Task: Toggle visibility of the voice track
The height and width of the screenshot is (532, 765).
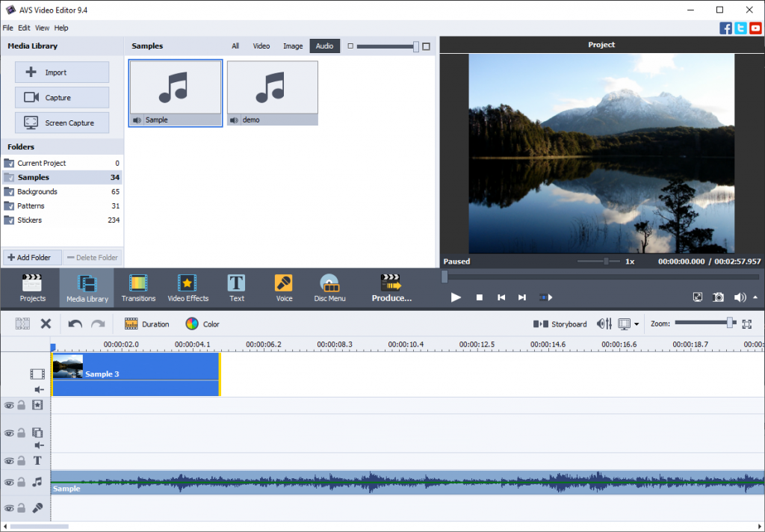Action: pyautogui.click(x=9, y=508)
